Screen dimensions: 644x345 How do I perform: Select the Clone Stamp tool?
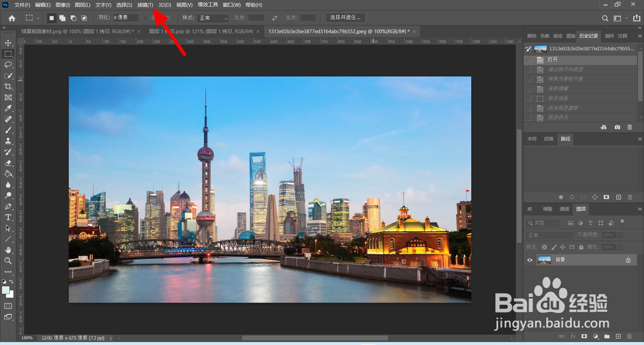click(x=8, y=141)
